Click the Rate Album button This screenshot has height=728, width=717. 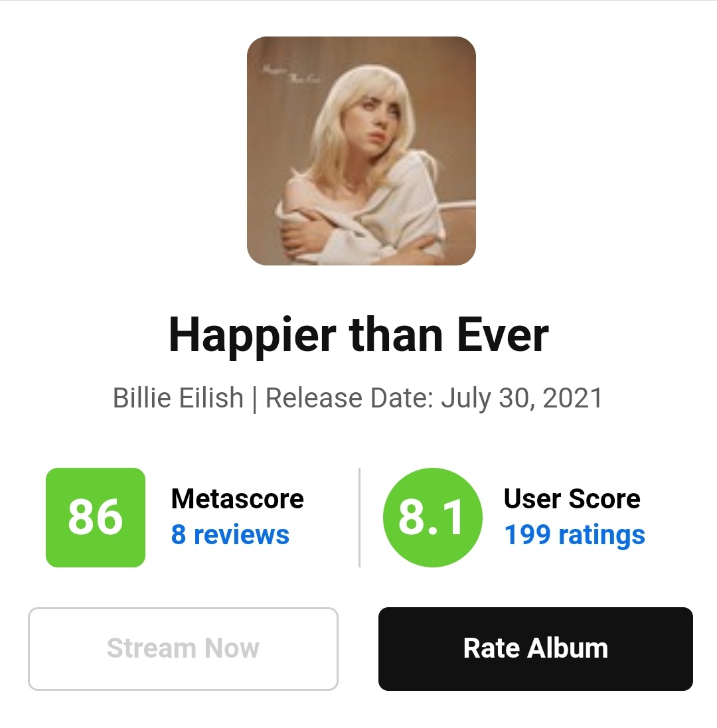(x=536, y=648)
